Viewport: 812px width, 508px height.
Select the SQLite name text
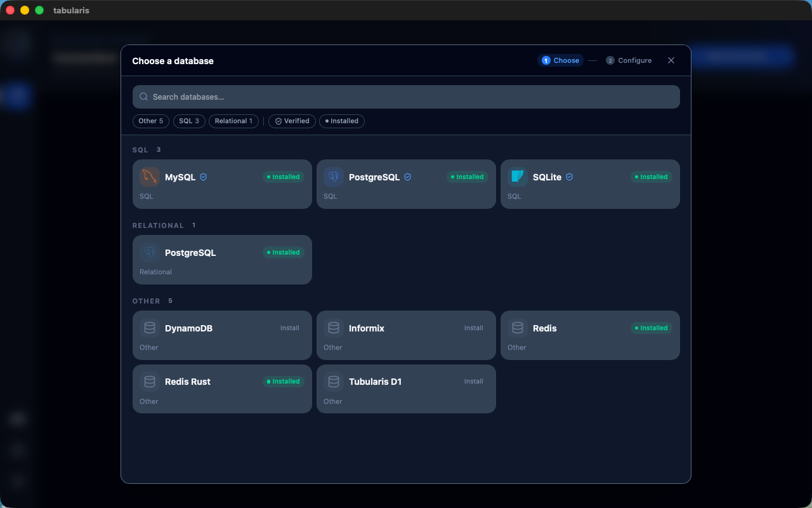pos(547,177)
